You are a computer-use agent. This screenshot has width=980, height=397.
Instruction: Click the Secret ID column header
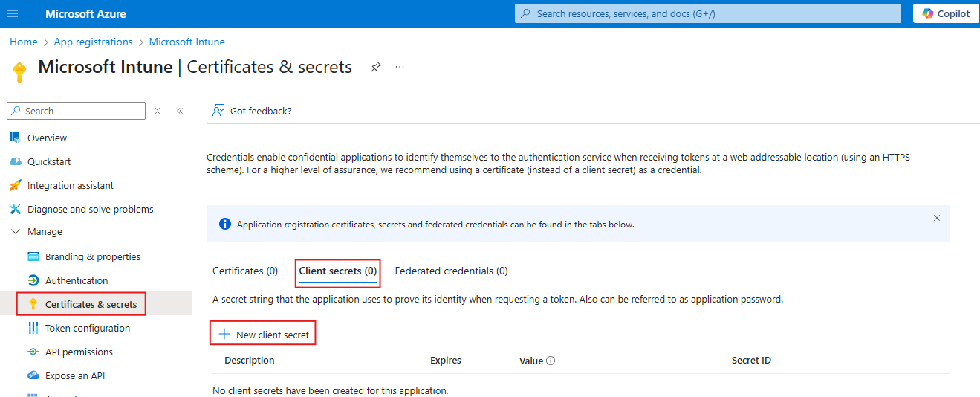click(751, 360)
